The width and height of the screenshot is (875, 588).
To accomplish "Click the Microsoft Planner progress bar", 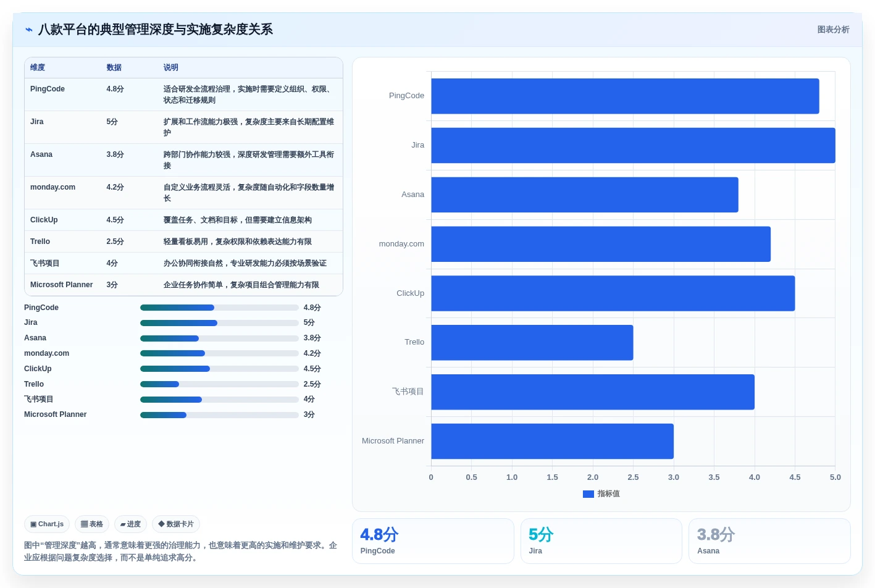I will [x=219, y=415].
